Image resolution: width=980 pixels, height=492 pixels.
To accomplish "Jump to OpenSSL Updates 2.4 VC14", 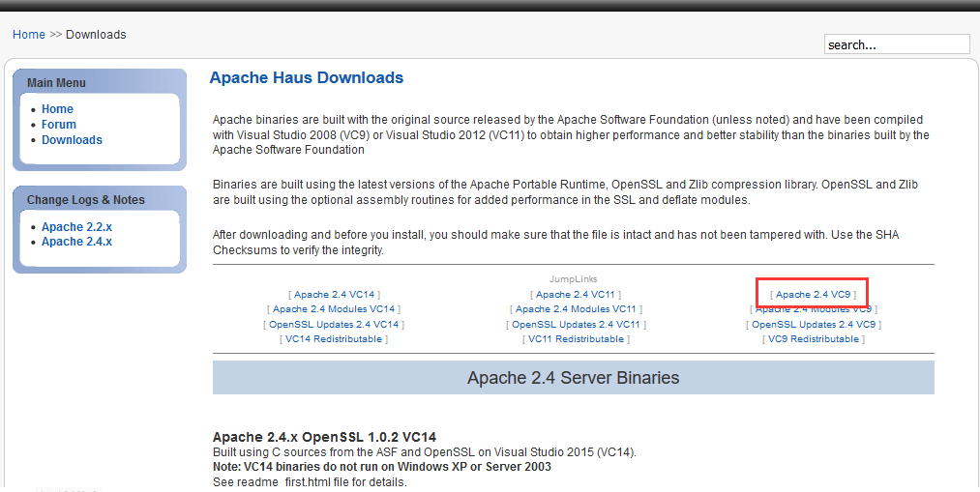I will [334, 324].
